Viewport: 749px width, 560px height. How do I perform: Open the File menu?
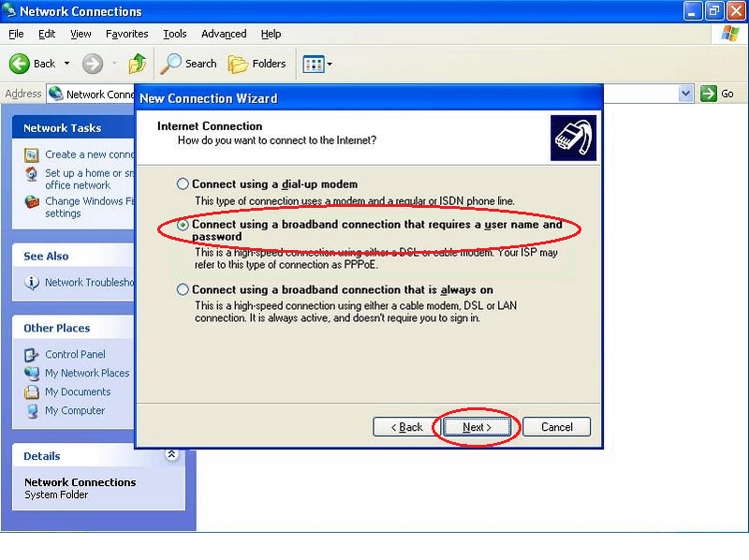tap(16, 34)
